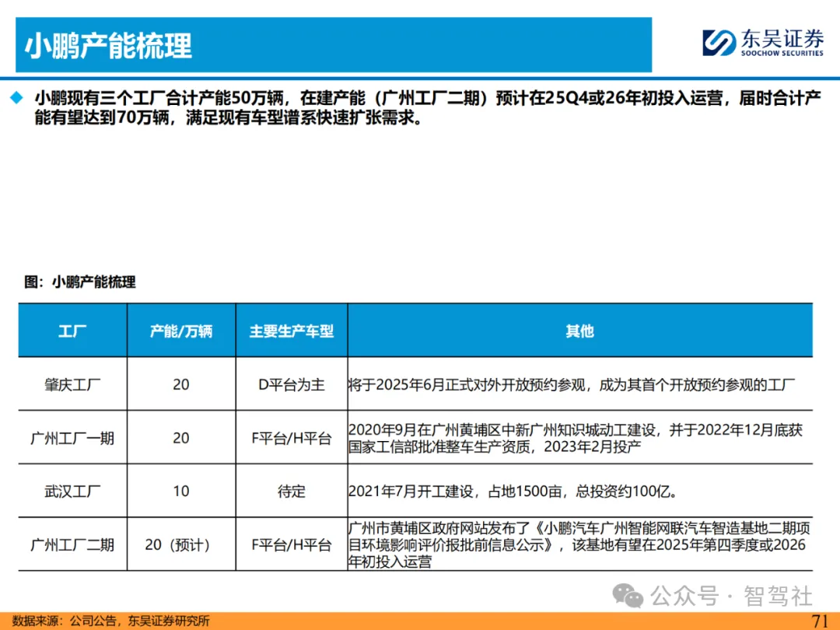Image resolution: width=840 pixels, height=630 pixels.
Task: Click the 主要生产车型 column header
Action: 292,331
